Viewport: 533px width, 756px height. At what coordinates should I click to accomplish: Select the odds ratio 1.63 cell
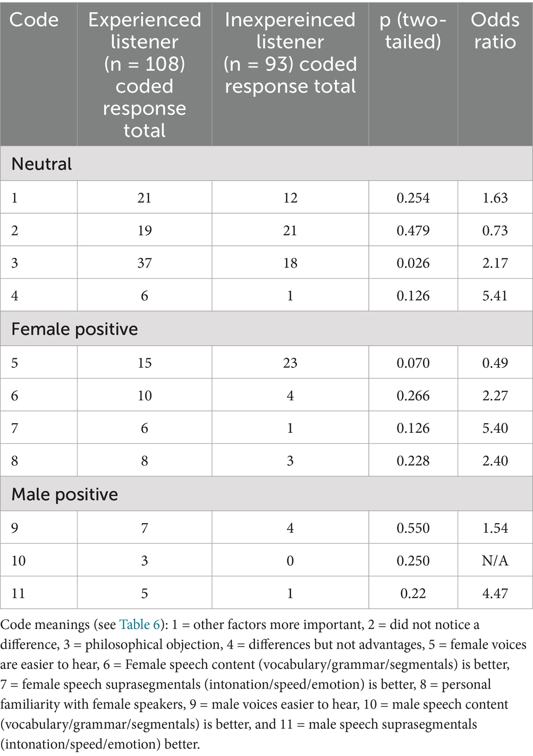coord(495,198)
